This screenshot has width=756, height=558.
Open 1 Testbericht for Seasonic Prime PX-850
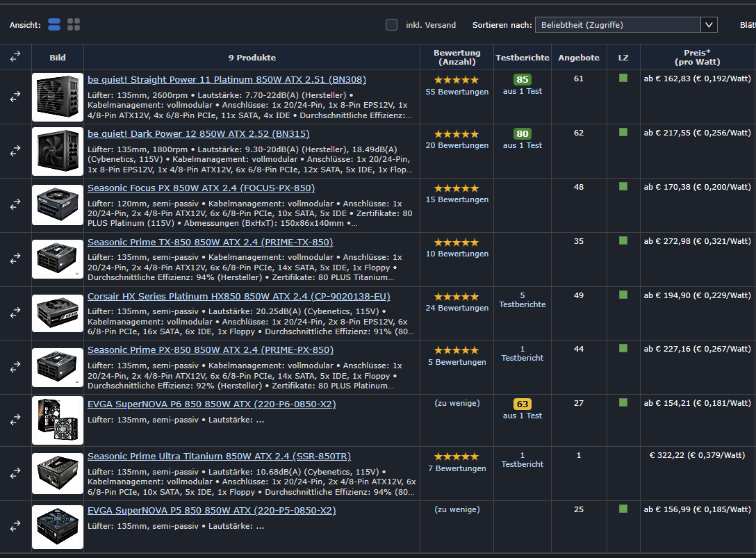[x=522, y=353]
